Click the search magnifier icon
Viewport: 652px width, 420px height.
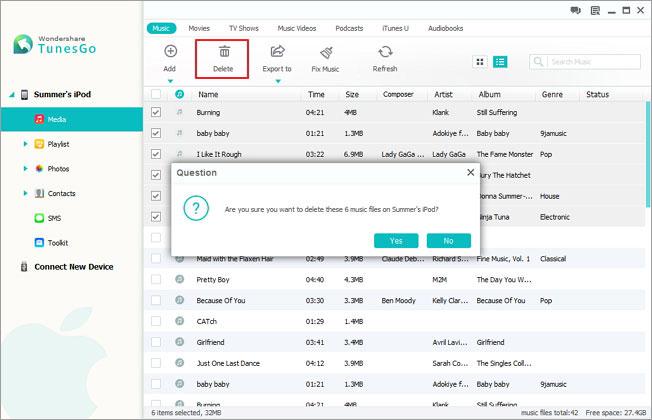(x=538, y=62)
